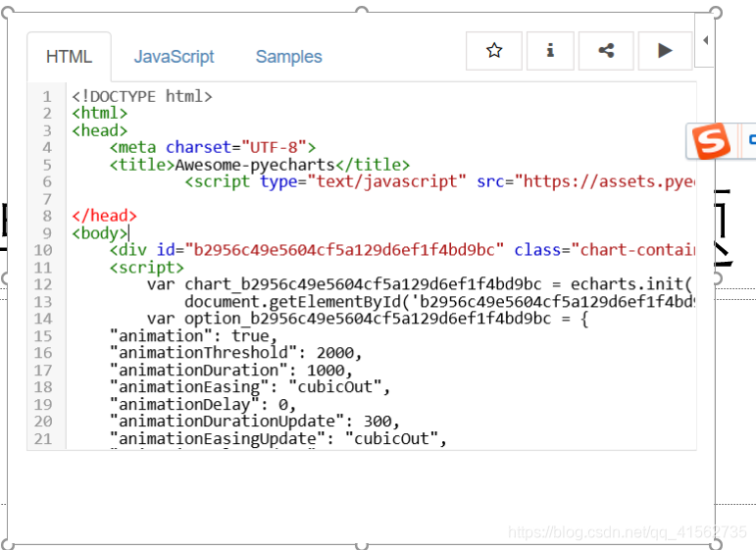Click the <body> tag on line 9
756x550 pixels.
click(99, 233)
